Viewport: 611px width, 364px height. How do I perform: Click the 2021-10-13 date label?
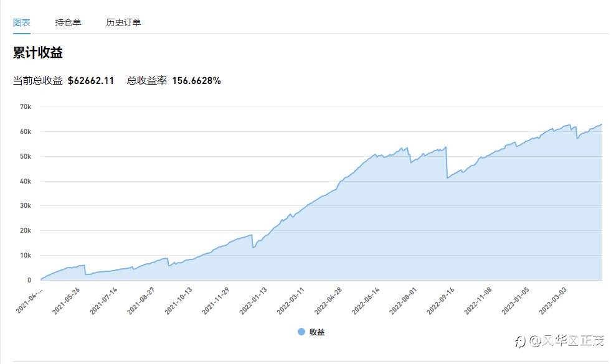[178, 301]
